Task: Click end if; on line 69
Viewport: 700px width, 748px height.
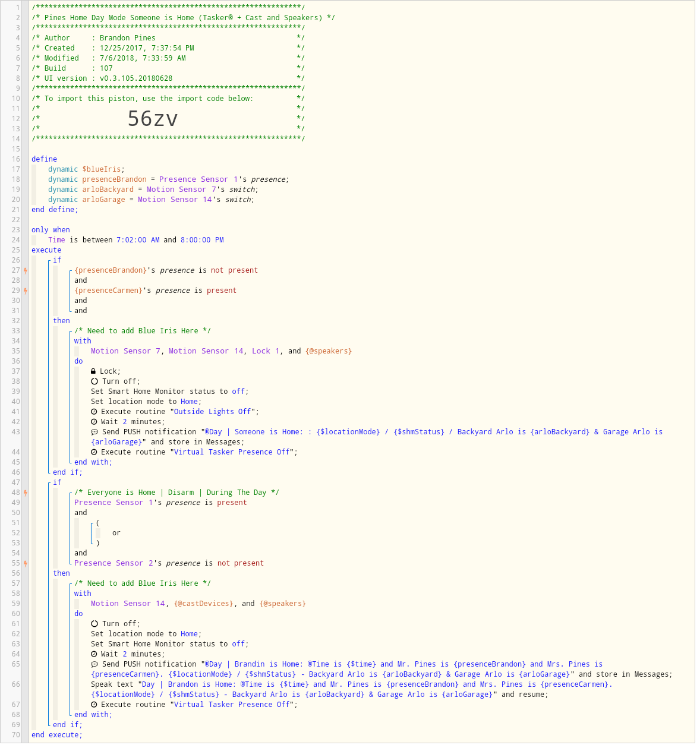Action: coord(68,725)
